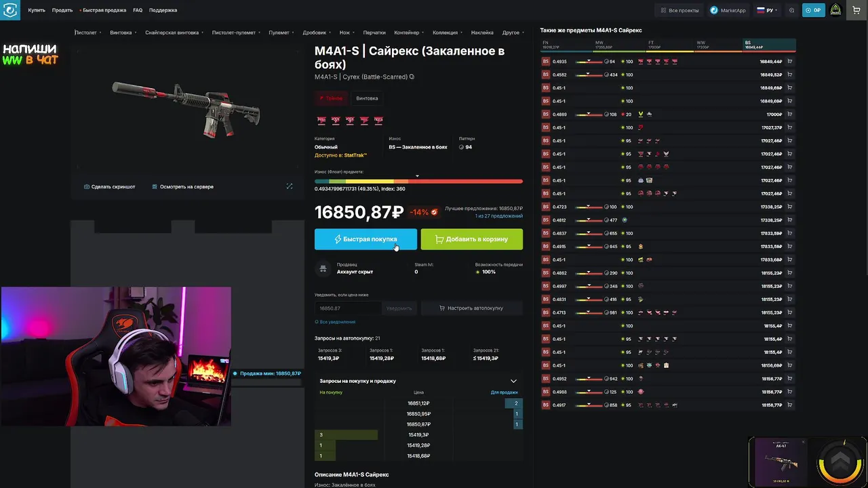Open the Пулемет category dropdown
The height and width of the screenshot is (488, 868).
click(x=281, y=33)
